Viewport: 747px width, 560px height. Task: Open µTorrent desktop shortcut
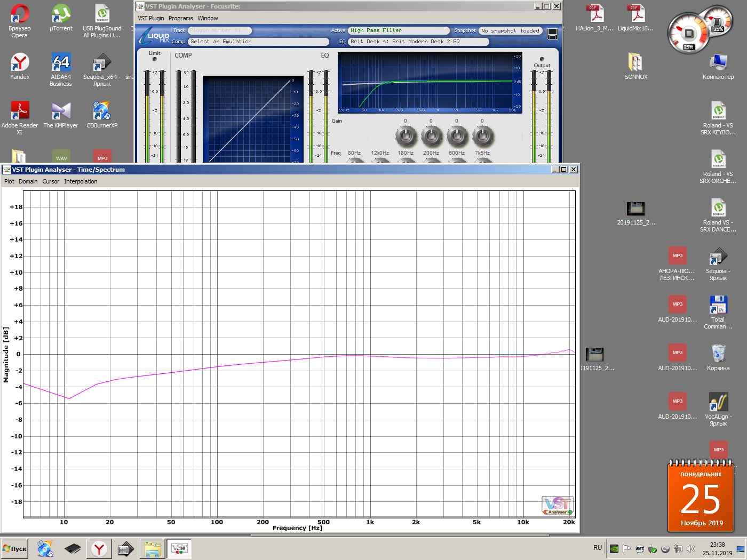pyautogui.click(x=61, y=18)
